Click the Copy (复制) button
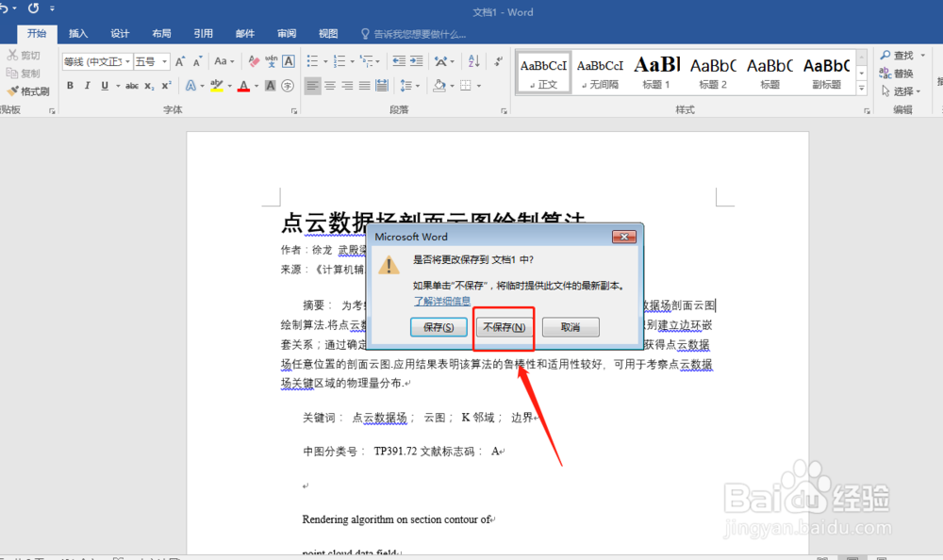The height and width of the screenshot is (560, 943). [x=25, y=74]
